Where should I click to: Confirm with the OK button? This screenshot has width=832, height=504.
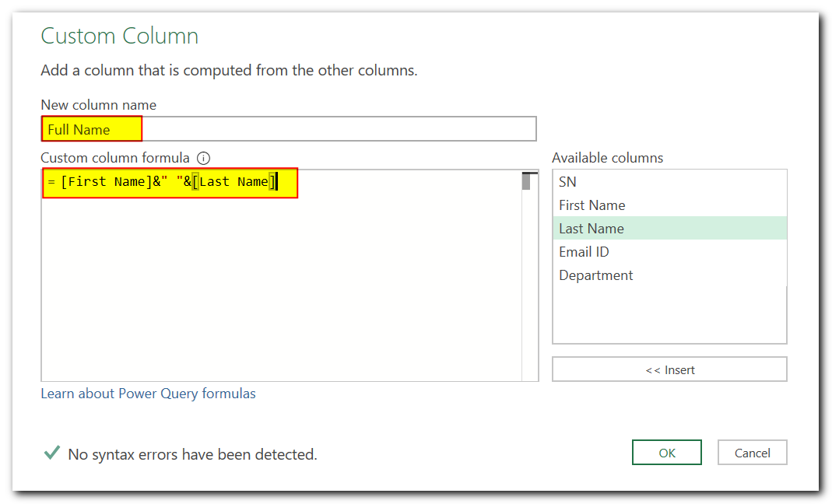click(x=667, y=453)
